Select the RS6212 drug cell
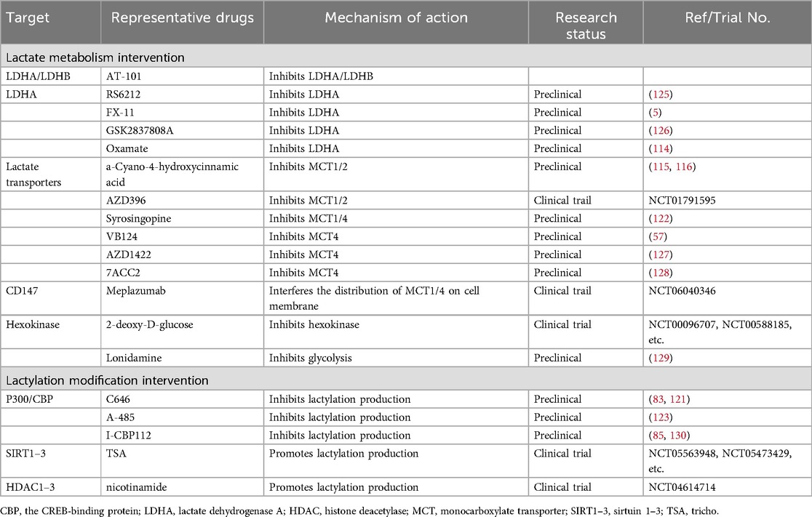 [183, 95]
